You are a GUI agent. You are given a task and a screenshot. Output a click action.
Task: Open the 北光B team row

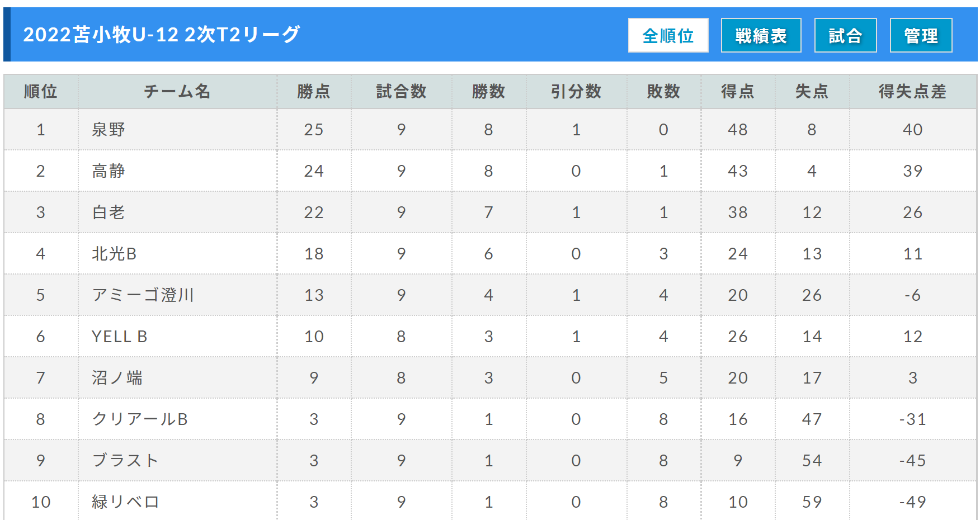pyautogui.click(x=490, y=254)
